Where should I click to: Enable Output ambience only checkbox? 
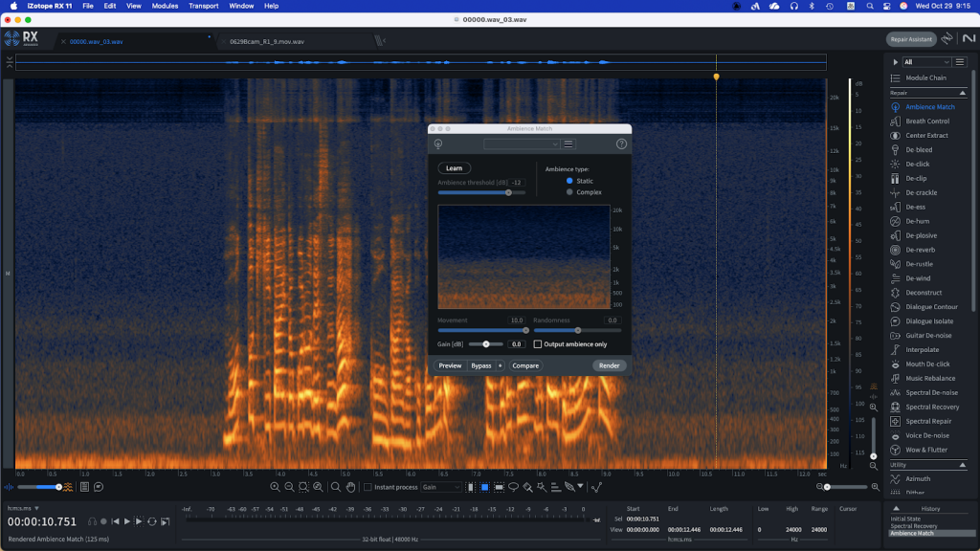(x=538, y=344)
